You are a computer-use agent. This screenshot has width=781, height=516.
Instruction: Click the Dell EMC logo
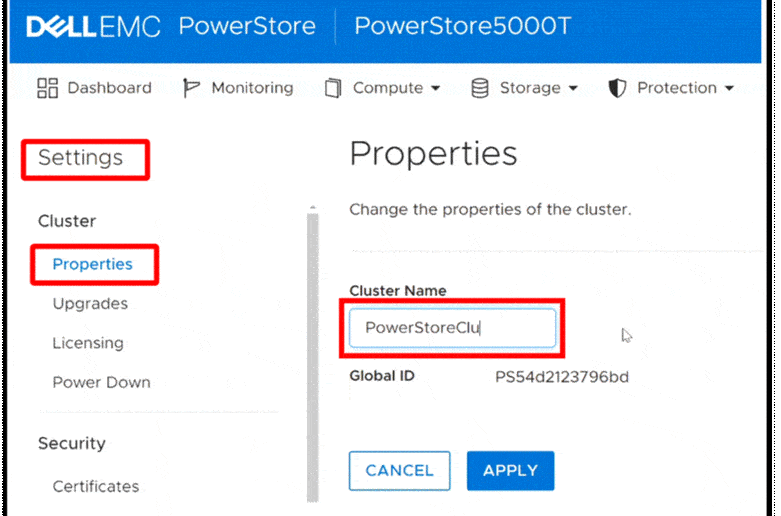click(93, 27)
